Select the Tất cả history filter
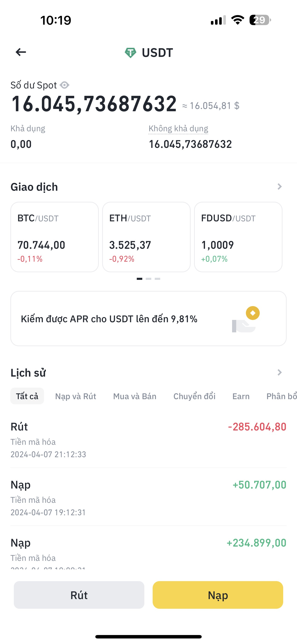The width and height of the screenshot is (297, 644). (x=27, y=396)
